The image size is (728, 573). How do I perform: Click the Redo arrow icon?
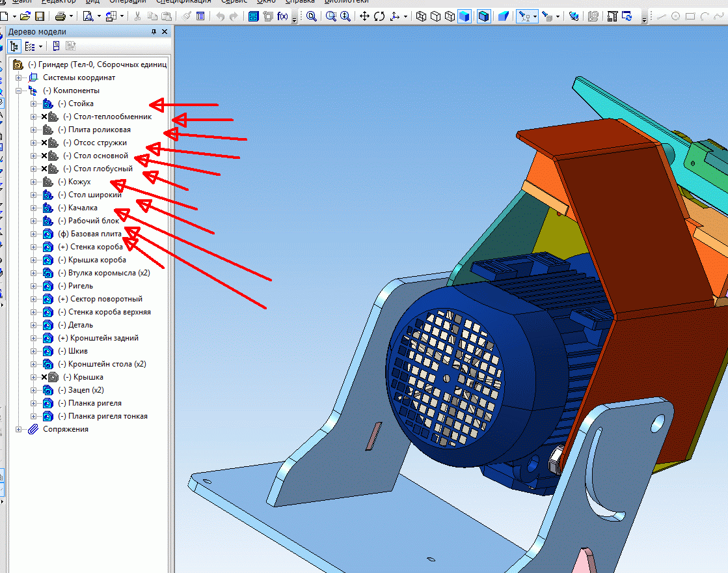click(x=234, y=16)
